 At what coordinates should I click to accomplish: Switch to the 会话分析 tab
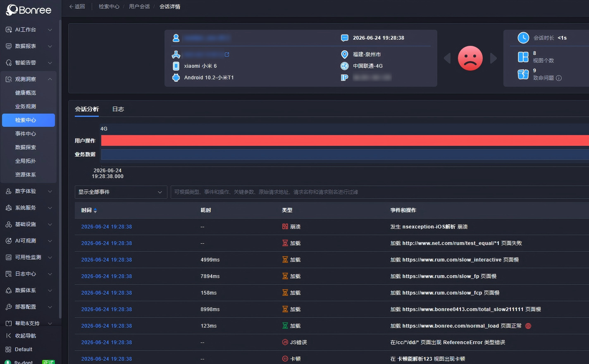pos(87,109)
